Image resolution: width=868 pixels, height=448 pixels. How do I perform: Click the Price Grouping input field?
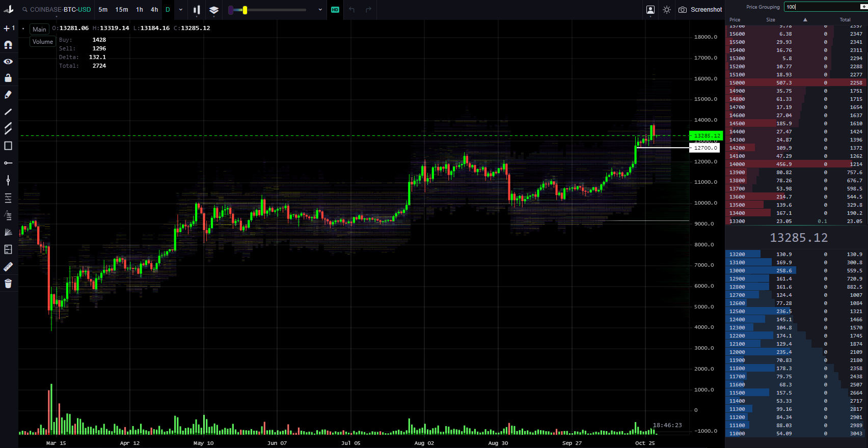(x=821, y=7)
